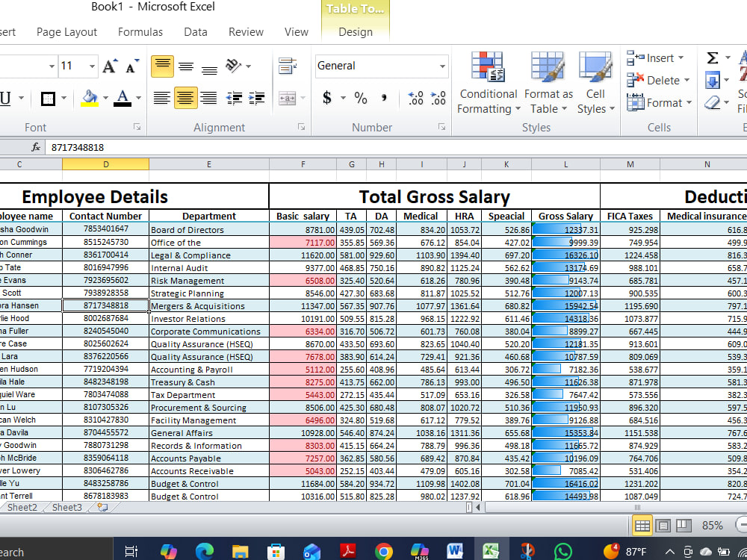Click the Fill down icon

coord(712,80)
